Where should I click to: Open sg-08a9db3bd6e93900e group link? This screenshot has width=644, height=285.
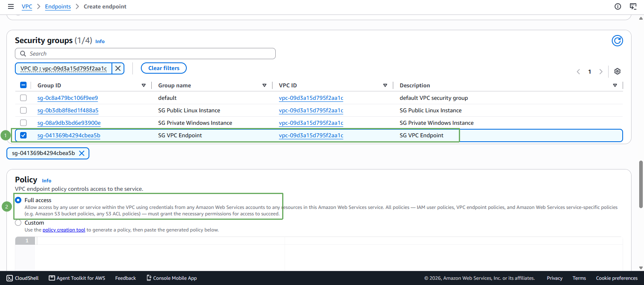pyautogui.click(x=69, y=123)
